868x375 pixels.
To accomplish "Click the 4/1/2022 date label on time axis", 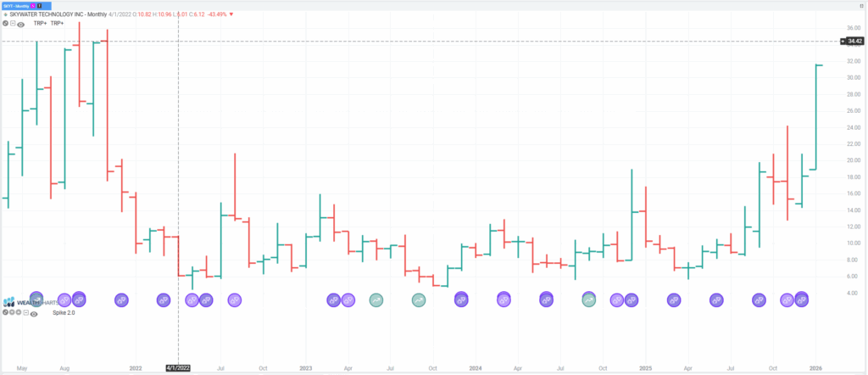I will pyautogui.click(x=178, y=368).
